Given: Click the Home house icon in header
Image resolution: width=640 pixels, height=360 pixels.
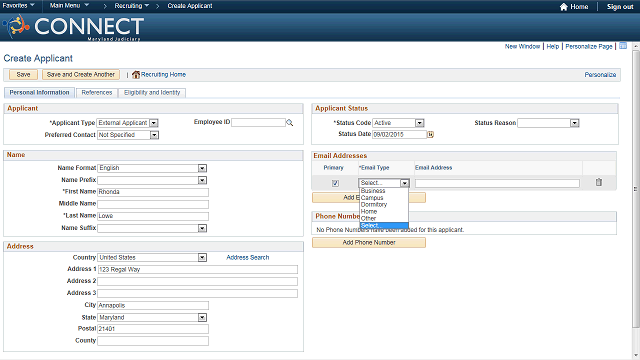Looking at the screenshot, I should [564, 7].
